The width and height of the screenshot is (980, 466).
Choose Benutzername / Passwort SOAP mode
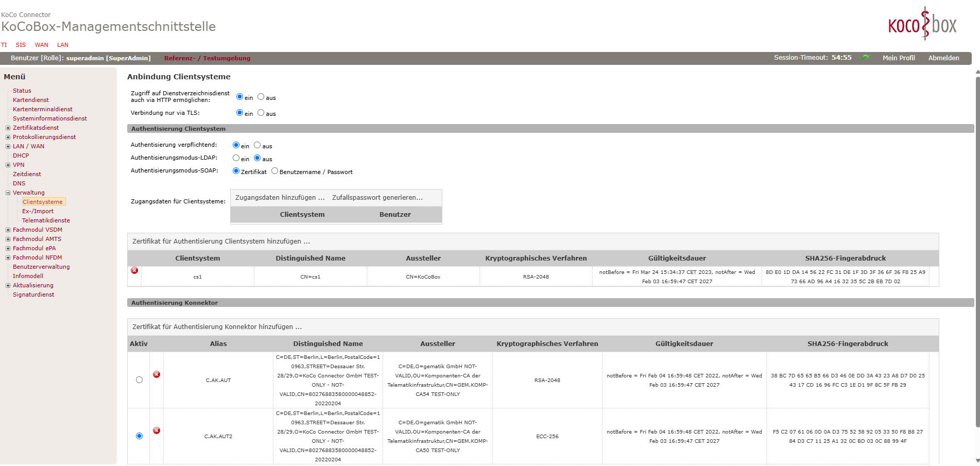coord(274,171)
